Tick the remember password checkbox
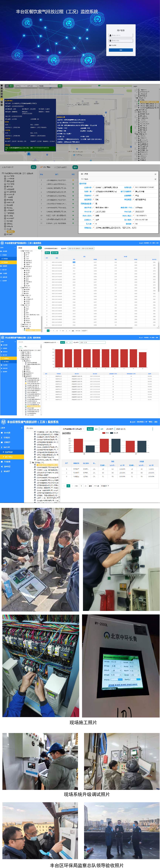 click(x=110, y=45)
